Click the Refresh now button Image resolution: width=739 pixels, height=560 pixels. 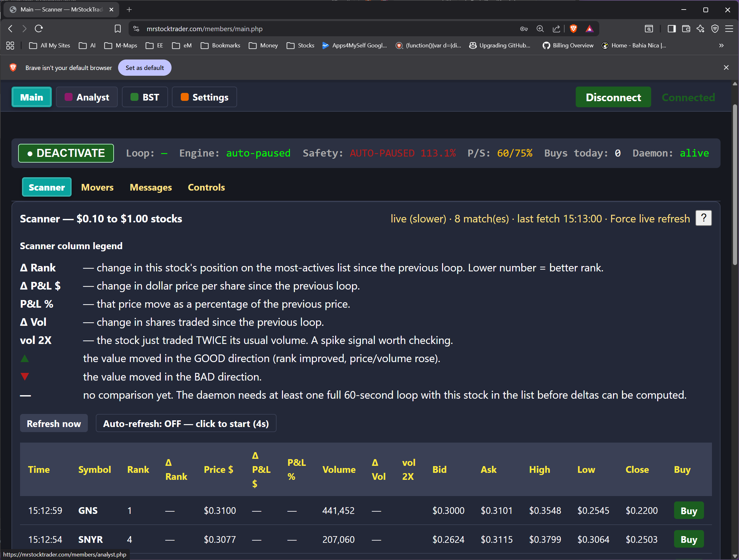[x=54, y=423]
